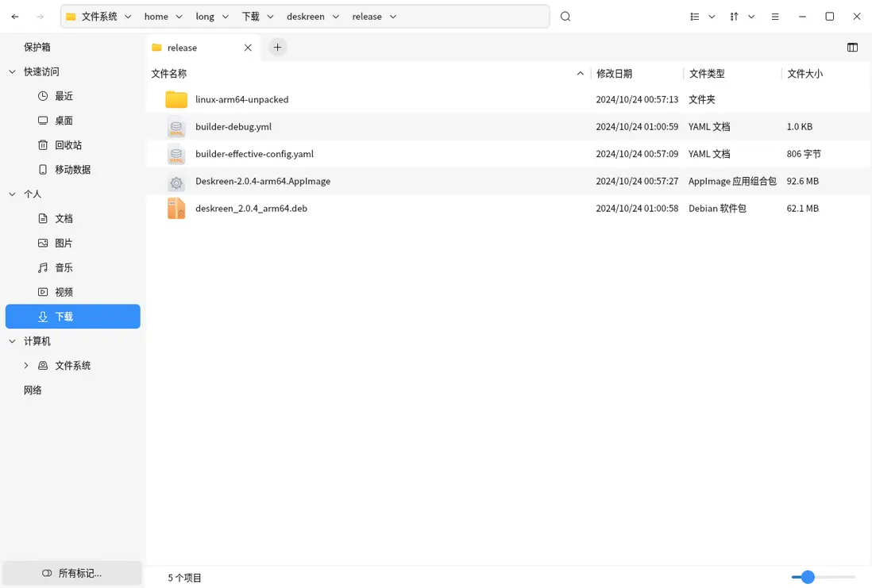Go forward with the right arrow button
Viewport: 872px width, 588px height.
coord(40,17)
